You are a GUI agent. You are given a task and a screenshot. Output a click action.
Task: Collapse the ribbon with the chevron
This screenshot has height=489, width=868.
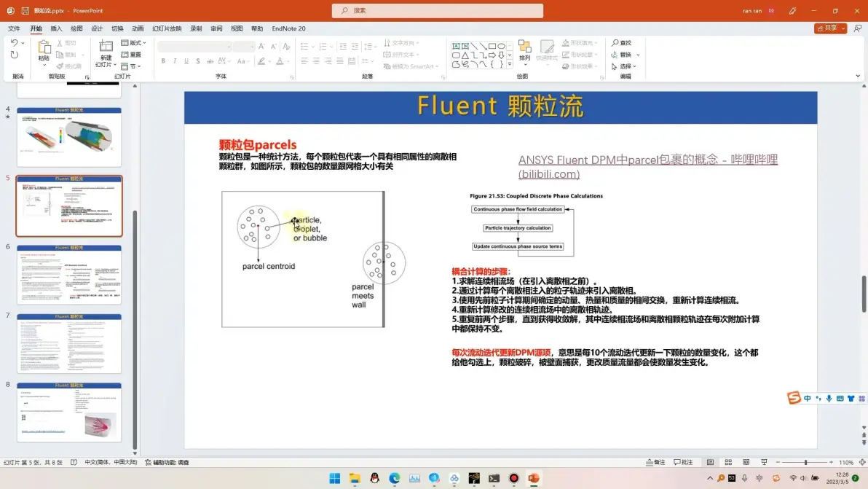coord(858,76)
